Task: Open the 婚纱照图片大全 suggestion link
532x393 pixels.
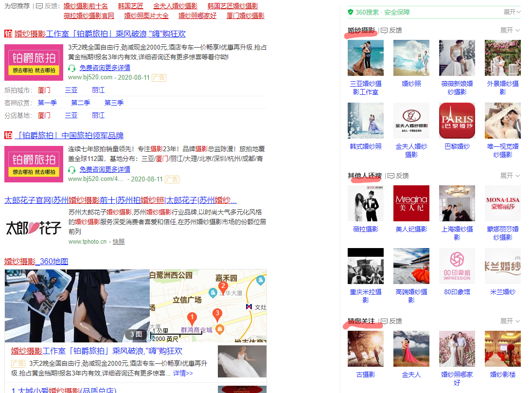Action: (x=146, y=16)
